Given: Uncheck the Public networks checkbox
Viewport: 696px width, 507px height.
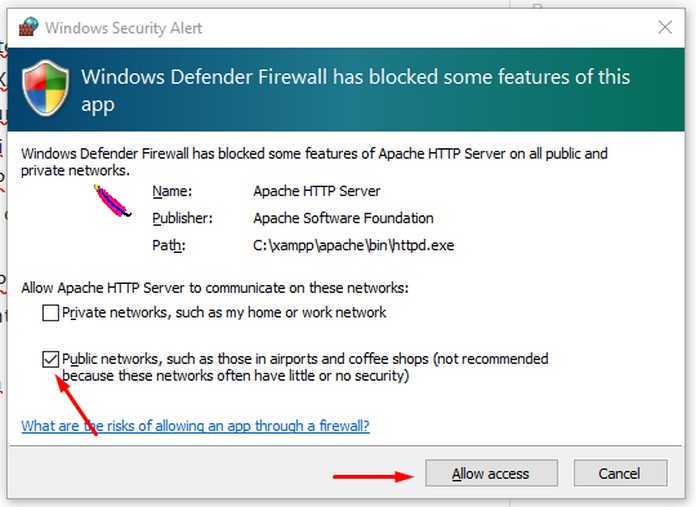Looking at the screenshot, I should [50, 359].
